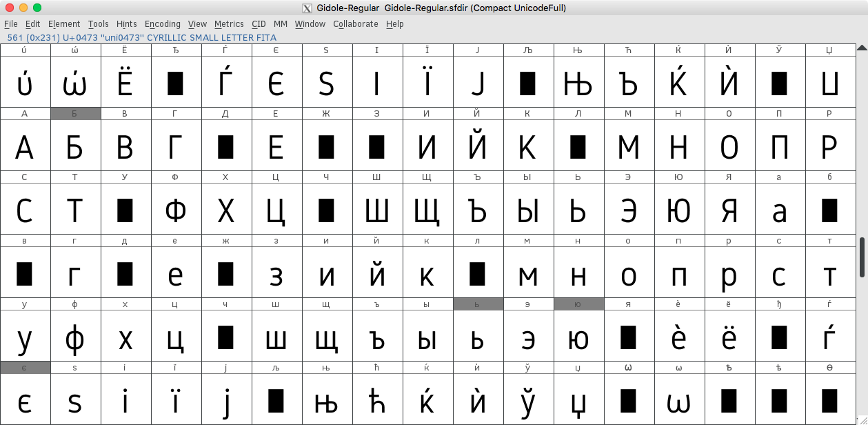Open the MM menu

281,23
